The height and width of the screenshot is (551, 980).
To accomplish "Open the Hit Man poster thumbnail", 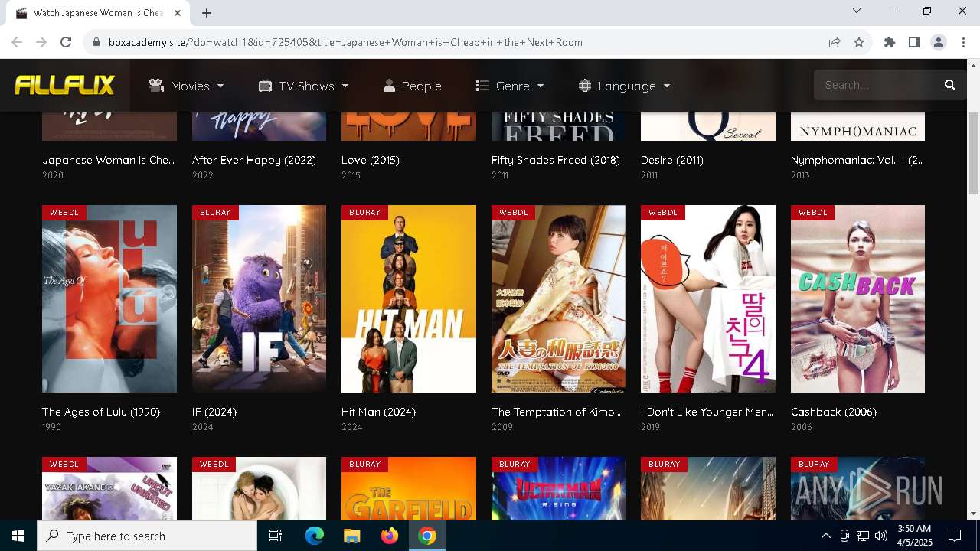I will pos(409,298).
